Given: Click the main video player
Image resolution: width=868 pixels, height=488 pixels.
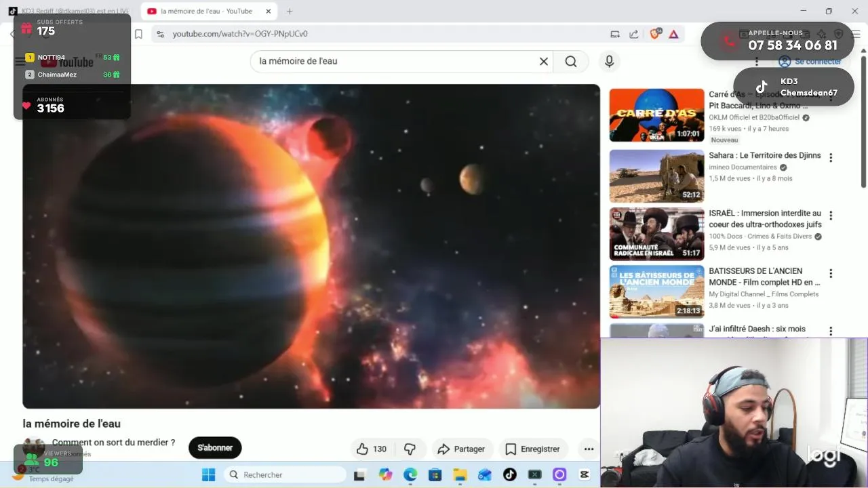Looking at the screenshot, I should click(311, 246).
